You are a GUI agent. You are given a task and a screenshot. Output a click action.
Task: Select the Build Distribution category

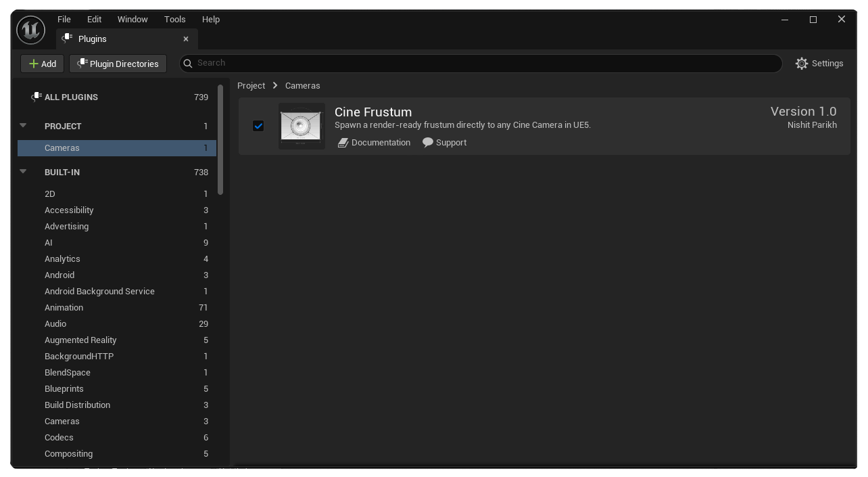[x=117, y=405]
